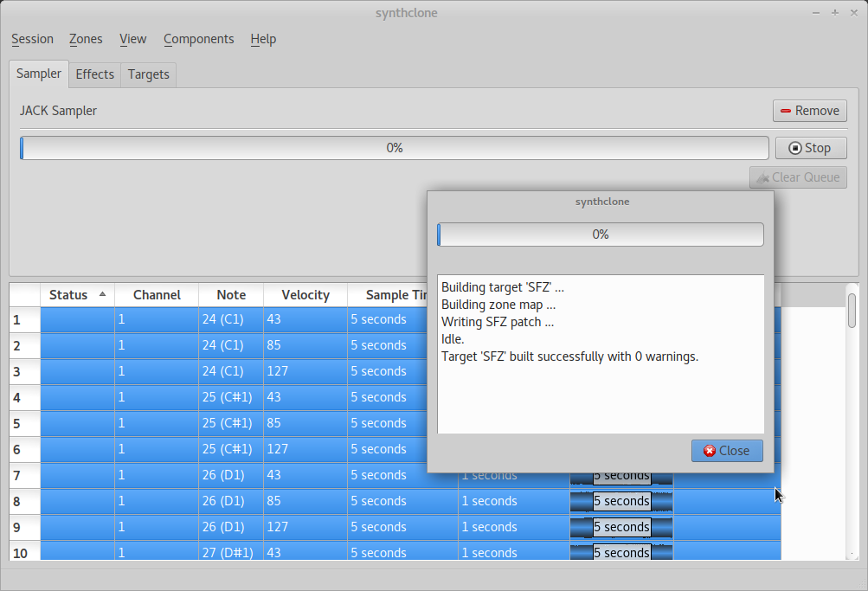
Task: Click the waveform thumbnail in row 9
Action: (621, 527)
